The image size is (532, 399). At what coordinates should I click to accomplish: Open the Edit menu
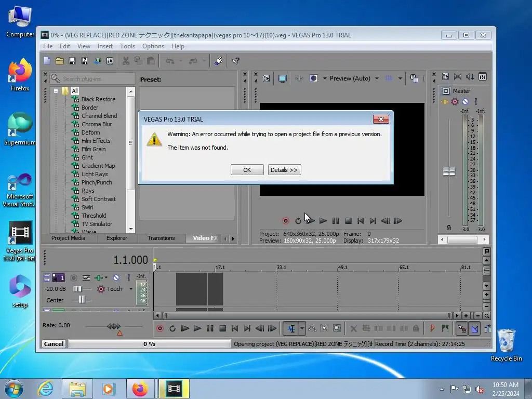(65, 46)
